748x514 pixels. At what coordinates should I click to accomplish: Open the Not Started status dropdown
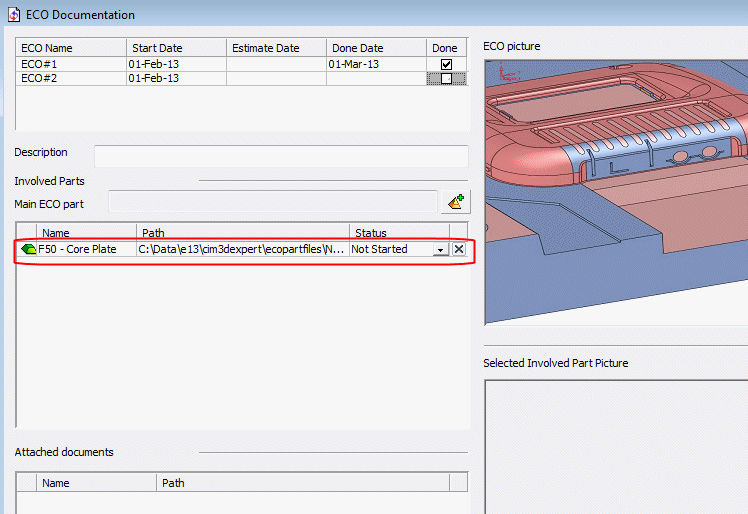pos(440,249)
